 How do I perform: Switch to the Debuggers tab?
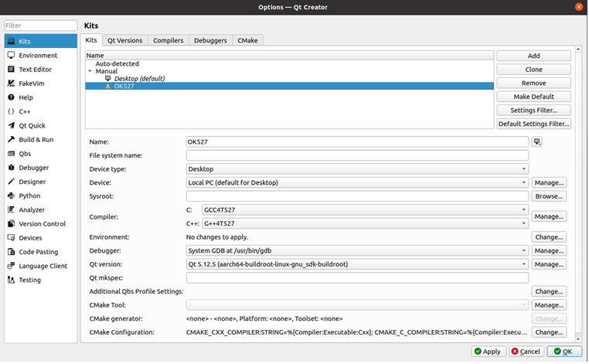pyautogui.click(x=210, y=40)
